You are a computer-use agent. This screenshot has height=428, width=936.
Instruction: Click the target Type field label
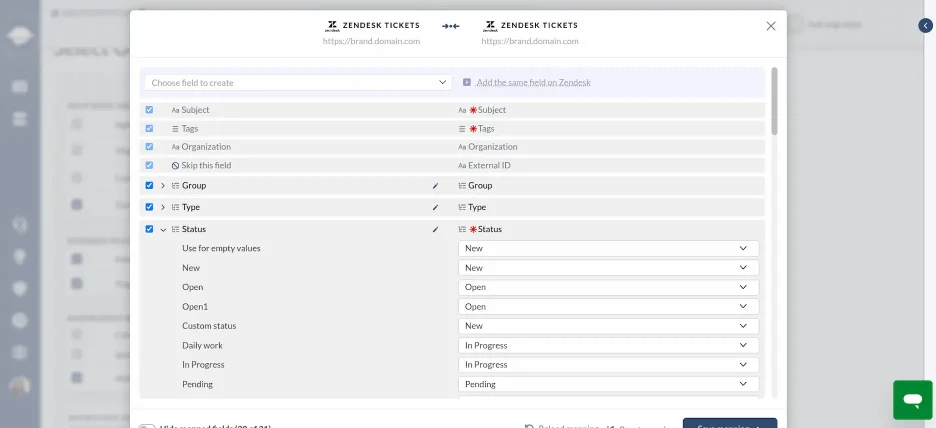pos(477,207)
